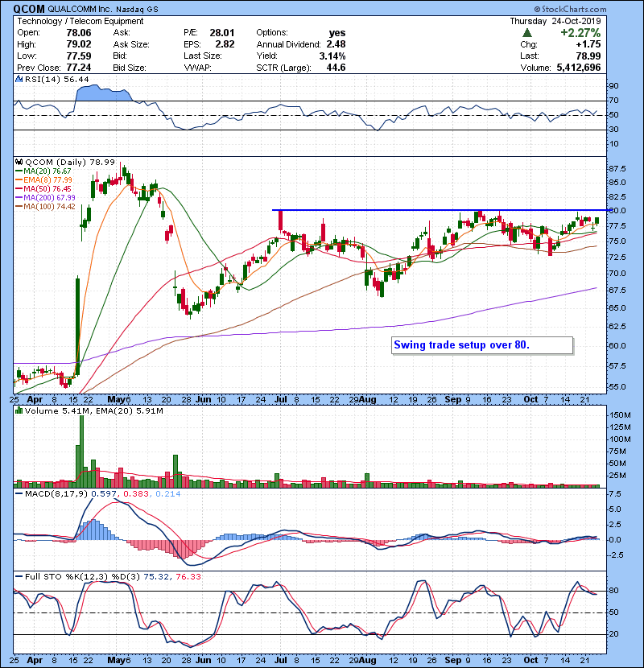Select the Prev Close value 77.24

(79, 68)
